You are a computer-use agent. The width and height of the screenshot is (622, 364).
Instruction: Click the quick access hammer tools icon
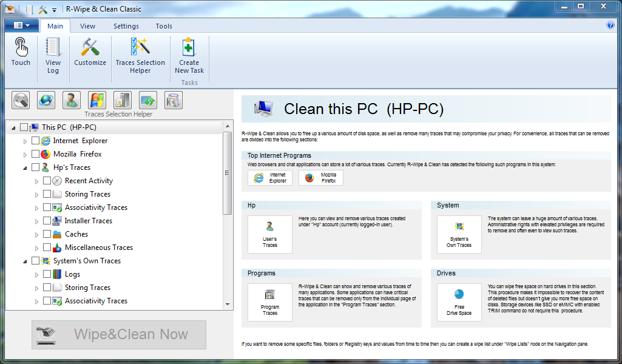click(42, 9)
